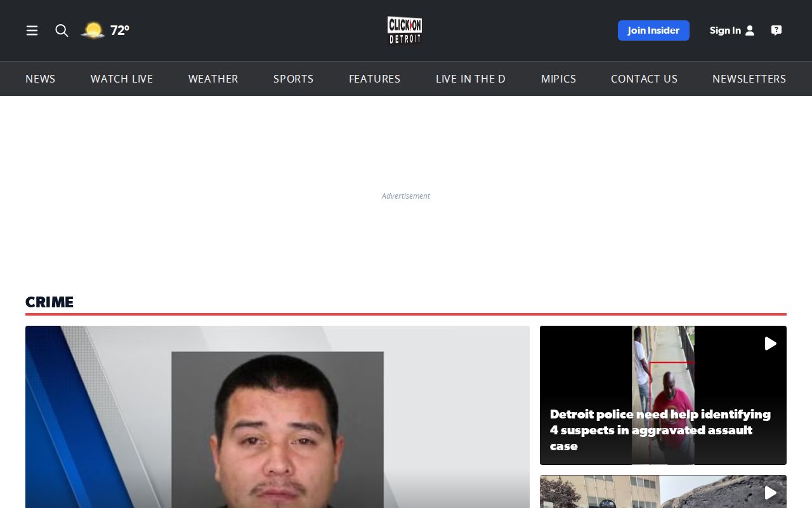Click the 72° temperature reading
Viewport: 812px width, 508px height.
[120, 30]
